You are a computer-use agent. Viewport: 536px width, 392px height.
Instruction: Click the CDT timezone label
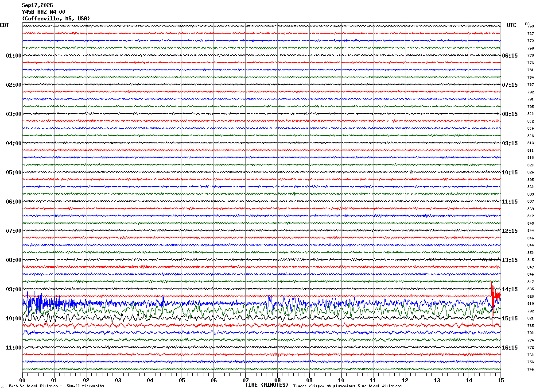[4, 25]
